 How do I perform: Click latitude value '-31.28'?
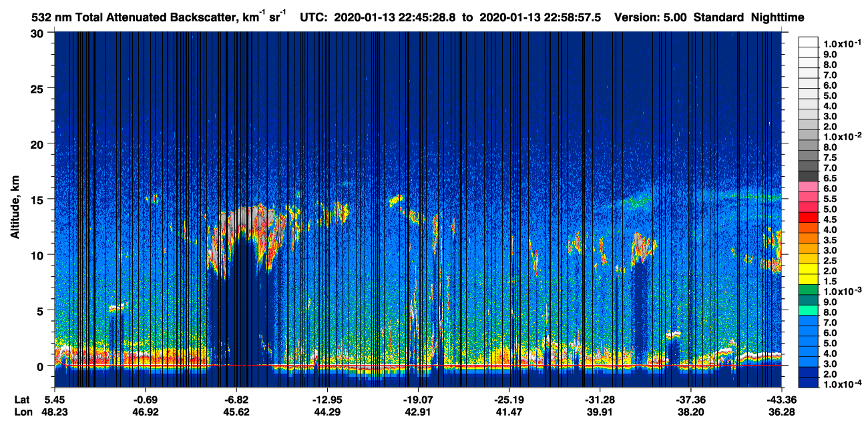(x=600, y=400)
